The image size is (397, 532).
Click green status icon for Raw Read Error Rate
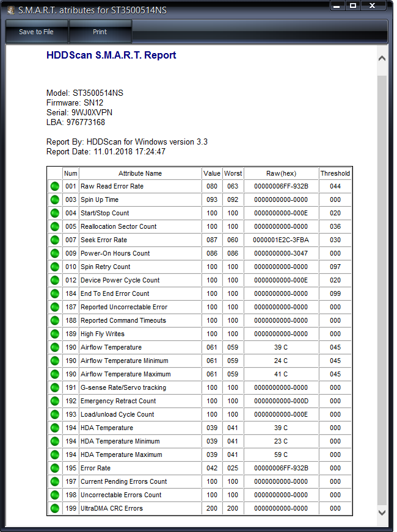pyautogui.click(x=55, y=187)
